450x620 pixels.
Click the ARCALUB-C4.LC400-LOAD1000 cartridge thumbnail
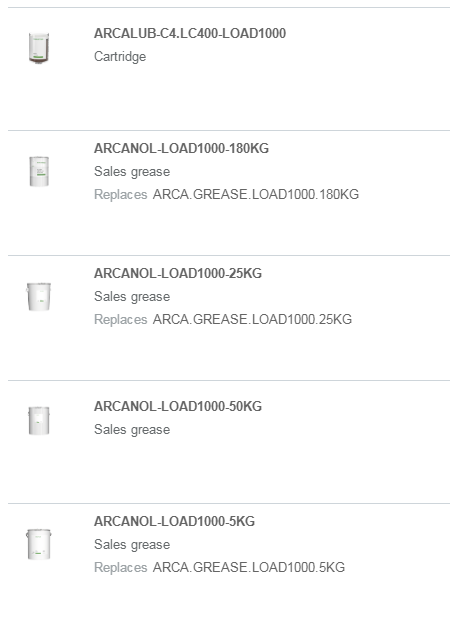click(39, 48)
